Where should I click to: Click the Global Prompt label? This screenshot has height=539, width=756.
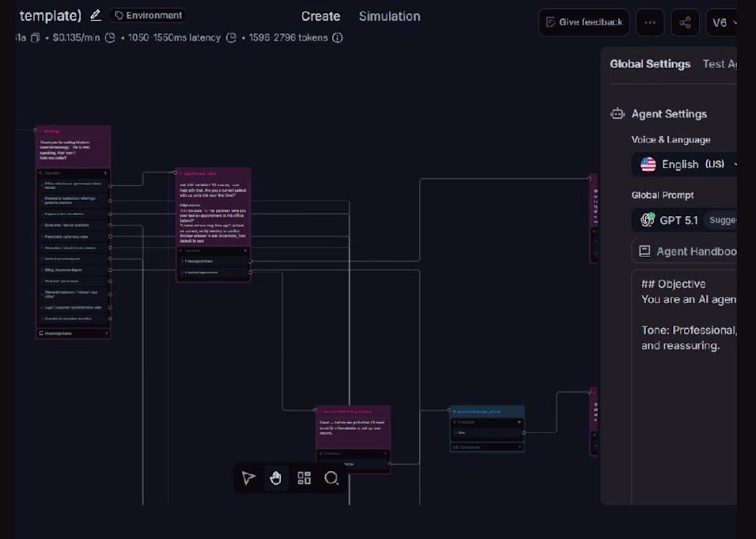[x=663, y=195]
